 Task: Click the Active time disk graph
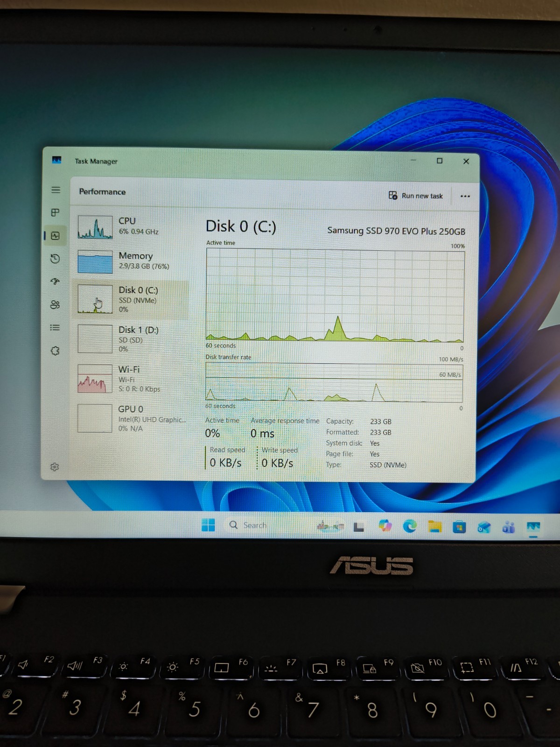coord(335,295)
